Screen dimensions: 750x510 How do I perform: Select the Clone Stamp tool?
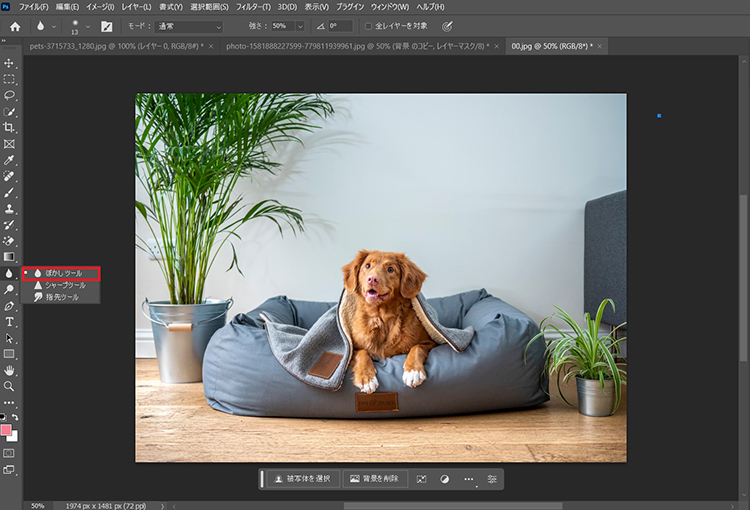click(9, 209)
